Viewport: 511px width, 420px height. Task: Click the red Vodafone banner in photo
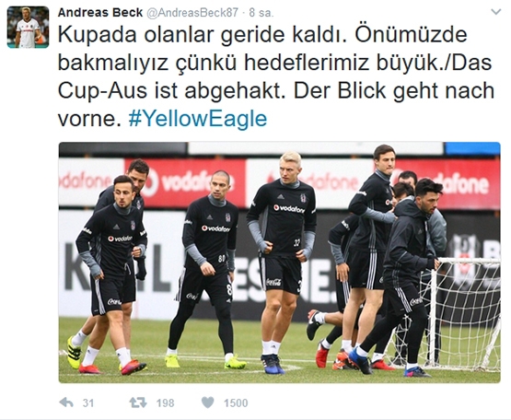(186, 182)
